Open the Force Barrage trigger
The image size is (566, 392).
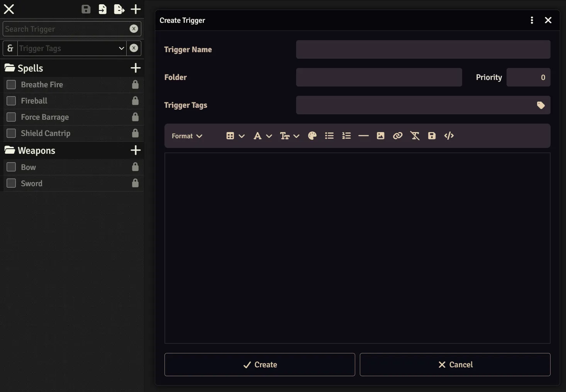click(45, 117)
